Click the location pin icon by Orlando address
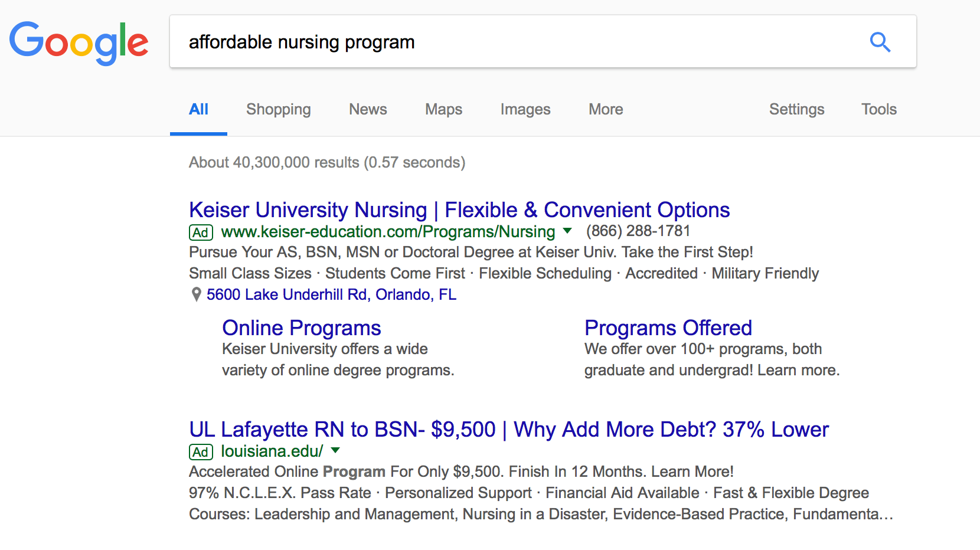Image resolution: width=980 pixels, height=550 pixels. point(197,294)
